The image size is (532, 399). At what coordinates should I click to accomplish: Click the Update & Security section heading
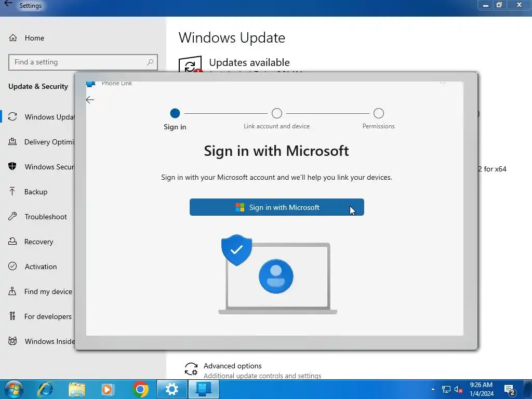click(x=38, y=87)
